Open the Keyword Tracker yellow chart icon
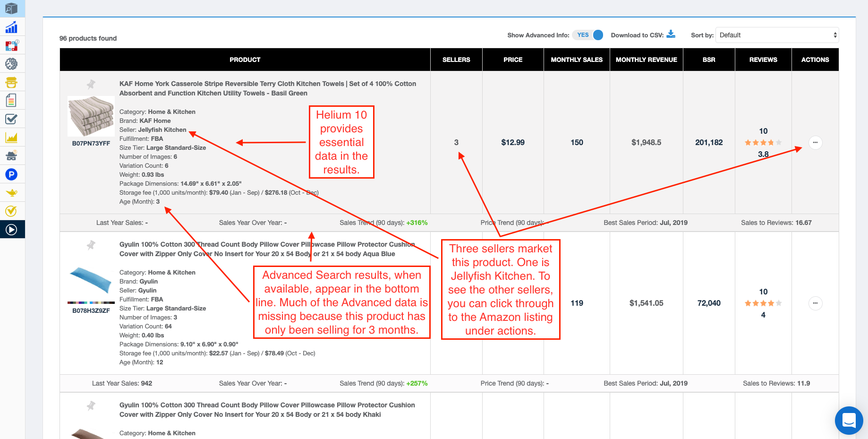Image resolution: width=868 pixels, height=439 pixels. [x=11, y=138]
